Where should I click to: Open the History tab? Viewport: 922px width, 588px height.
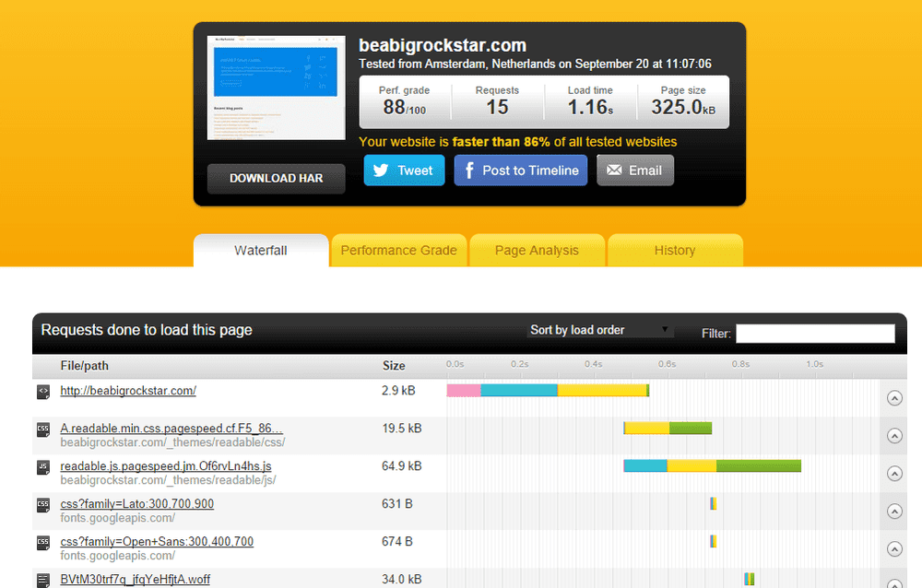click(x=675, y=251)
